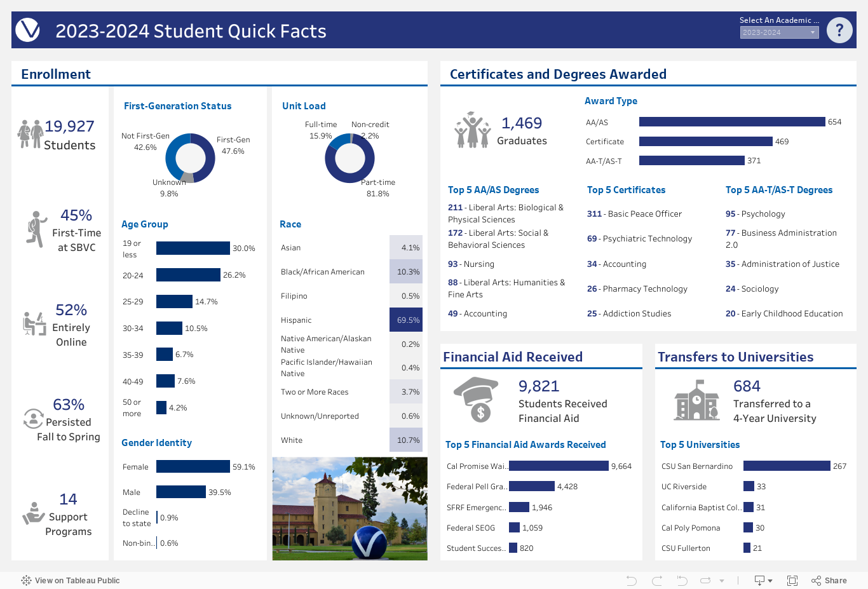The height and width of the screenshot is (589, 868).
Task: Select the 19 or less age bar
Action: pos(193,248)
